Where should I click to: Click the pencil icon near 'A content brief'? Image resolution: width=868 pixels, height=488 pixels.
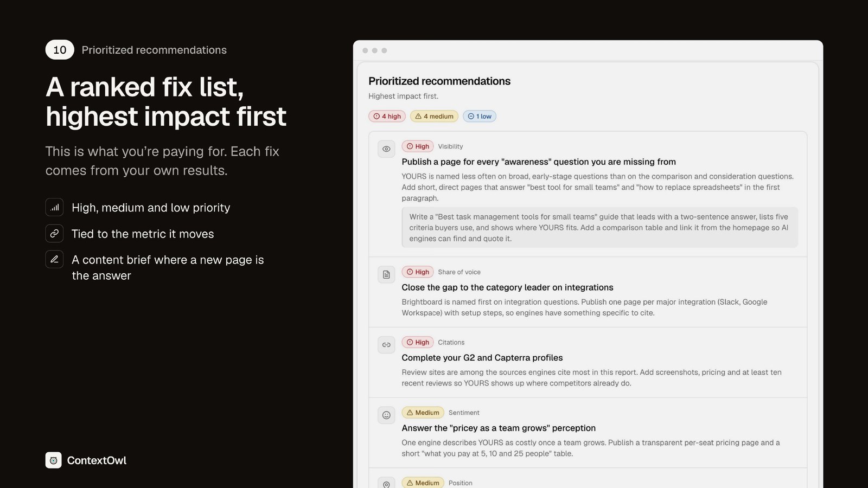54,260
